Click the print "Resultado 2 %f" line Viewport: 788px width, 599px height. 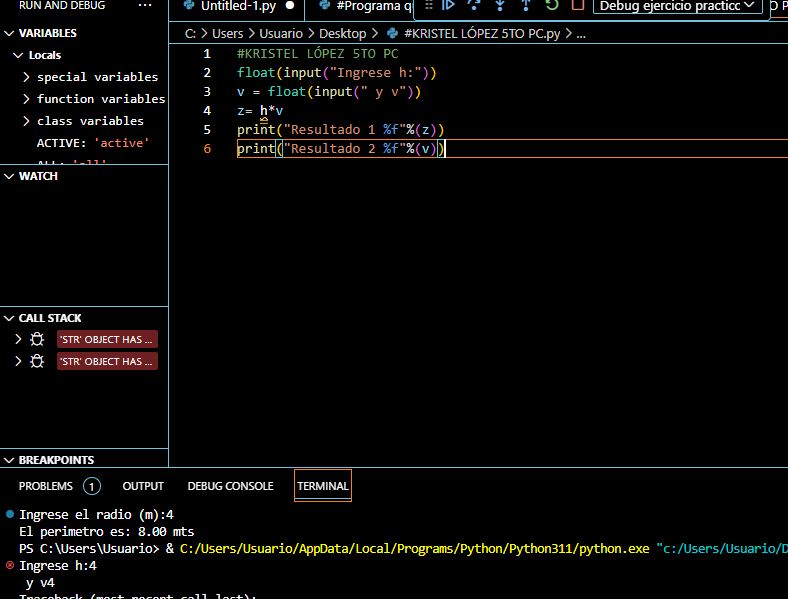[341, 149]
